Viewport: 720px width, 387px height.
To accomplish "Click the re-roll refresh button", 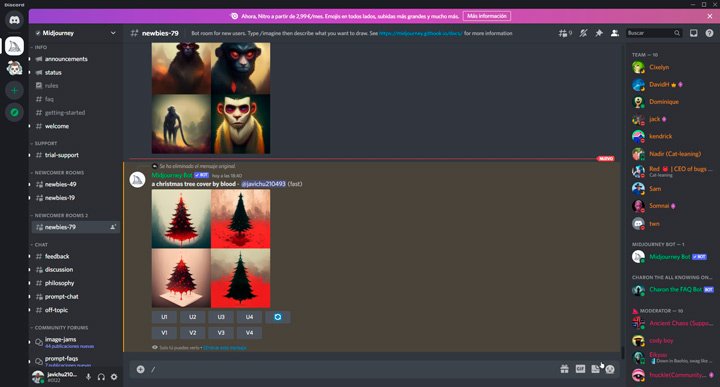I will pyautogui.click(x=278, y=317).
